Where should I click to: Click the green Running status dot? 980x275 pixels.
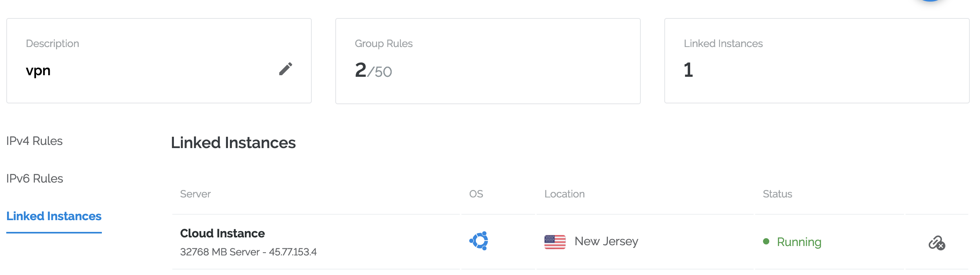click(x=766, y=241)
